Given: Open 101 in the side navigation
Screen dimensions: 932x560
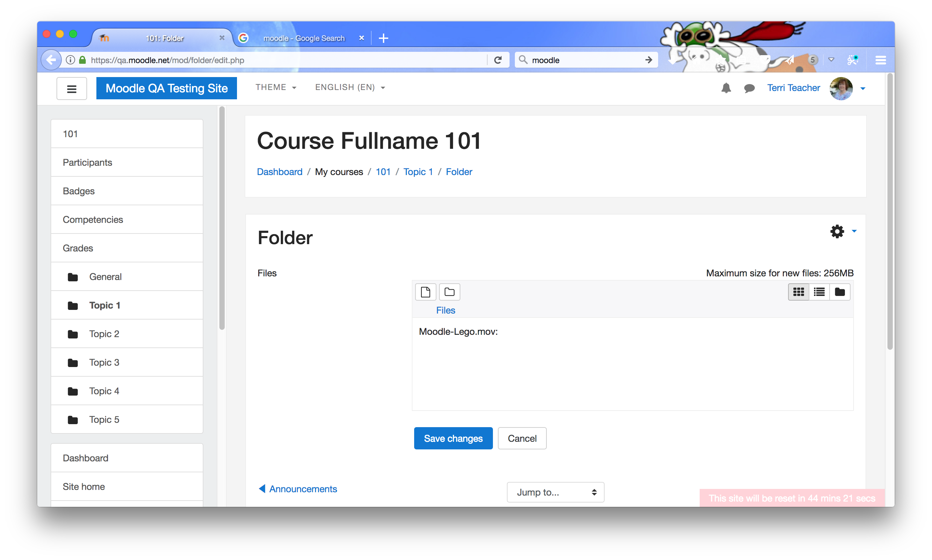Looking at the screenshot, I should (127, 134).
